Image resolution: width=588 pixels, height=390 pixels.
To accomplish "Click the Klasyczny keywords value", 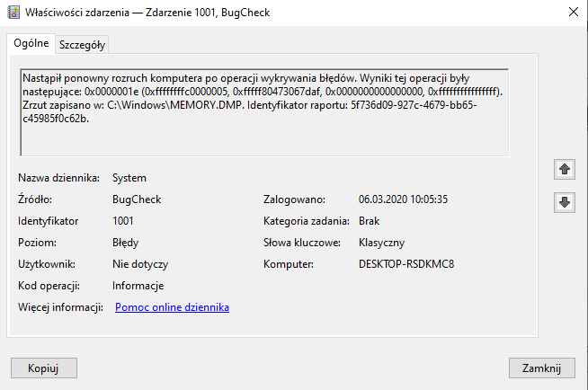I will point(381,243).
